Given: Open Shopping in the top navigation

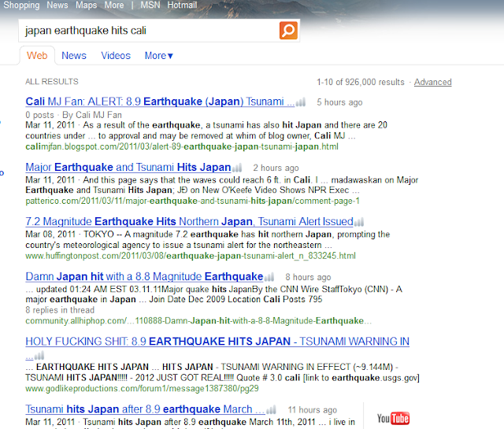Looking at the screenshot, I should pos(21,6).
